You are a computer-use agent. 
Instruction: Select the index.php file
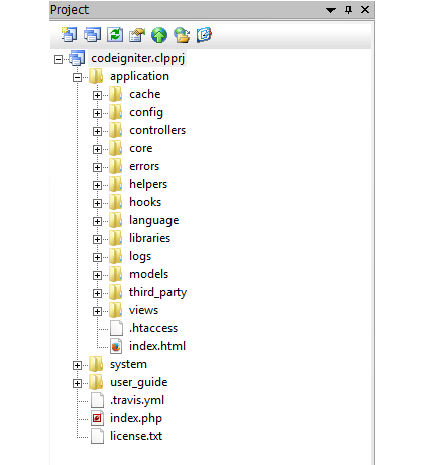click(136, 418)
